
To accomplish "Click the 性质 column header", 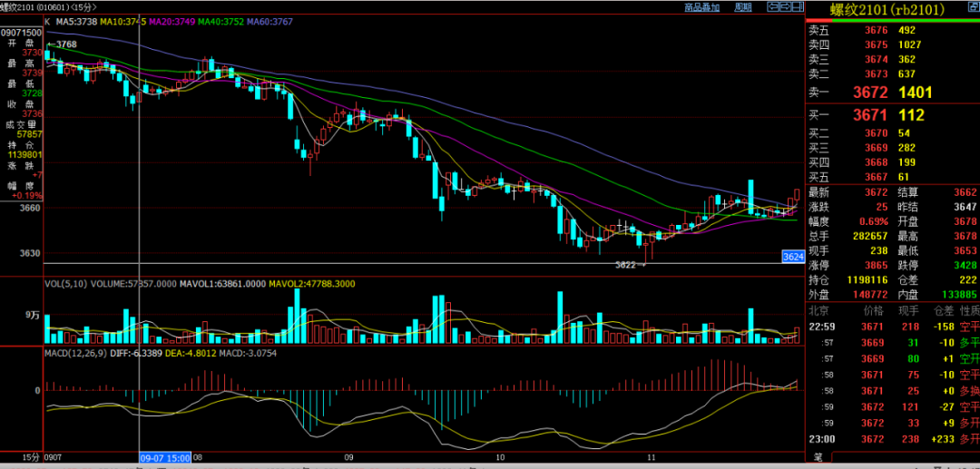I will (970, 309).
